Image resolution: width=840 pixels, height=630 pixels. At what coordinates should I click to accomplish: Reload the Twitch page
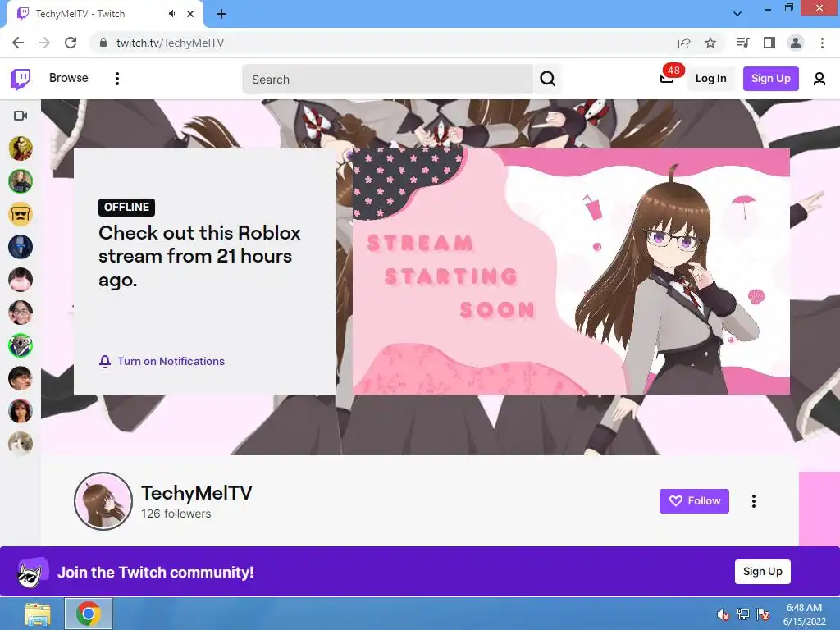click(71, 43)
